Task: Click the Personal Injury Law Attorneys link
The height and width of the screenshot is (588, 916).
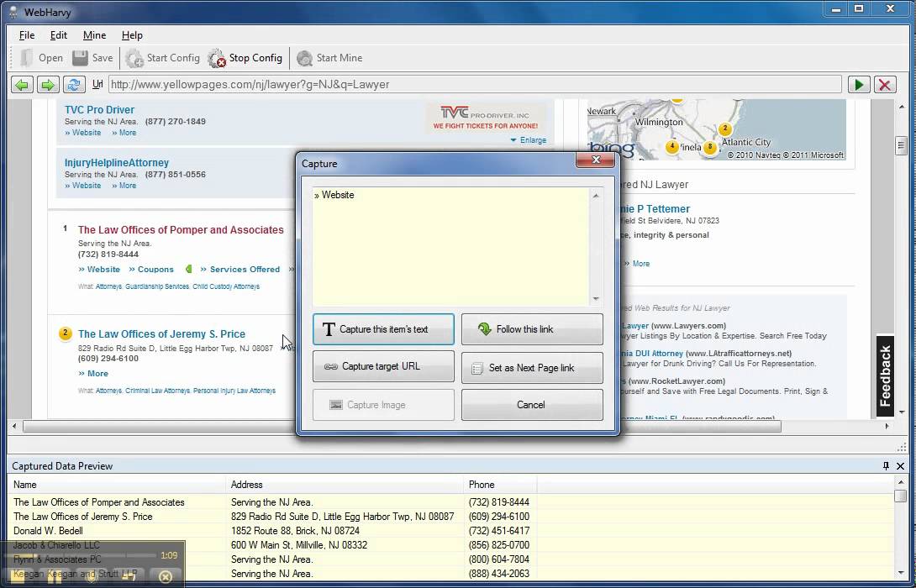Action: click(x=234, y=391)
